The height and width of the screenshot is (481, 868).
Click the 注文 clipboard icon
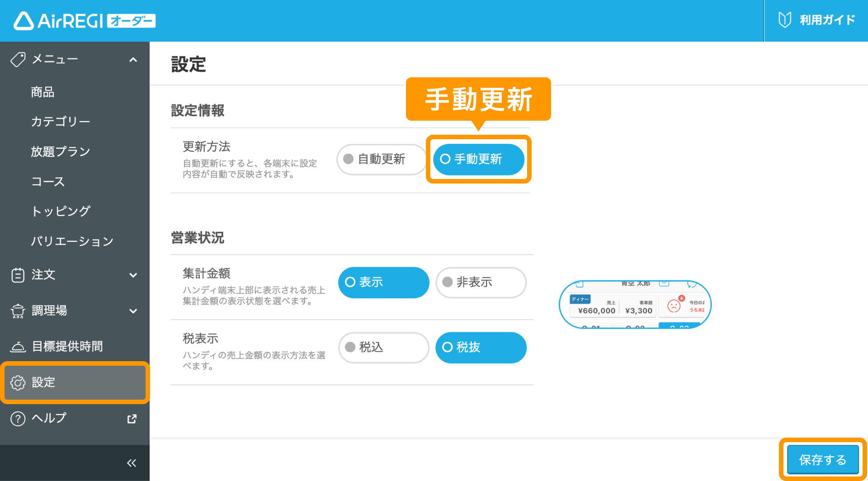pos(18,275)
